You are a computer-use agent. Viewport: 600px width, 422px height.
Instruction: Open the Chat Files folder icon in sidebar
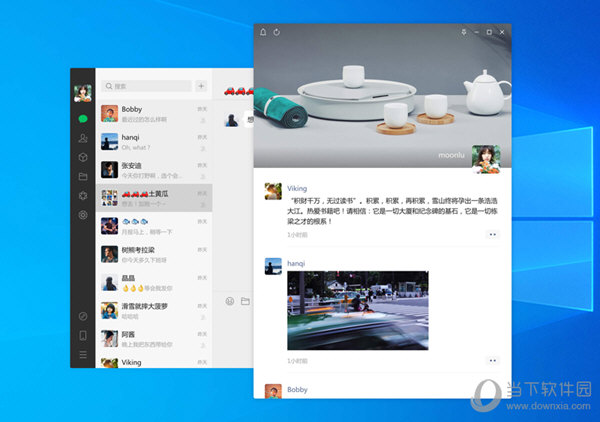click(82, 176)
